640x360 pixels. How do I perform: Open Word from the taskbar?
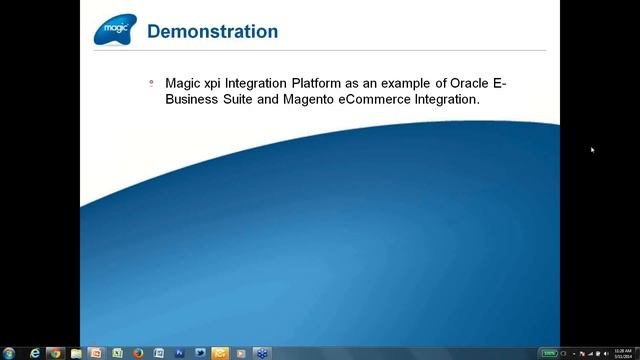(159, 353)
